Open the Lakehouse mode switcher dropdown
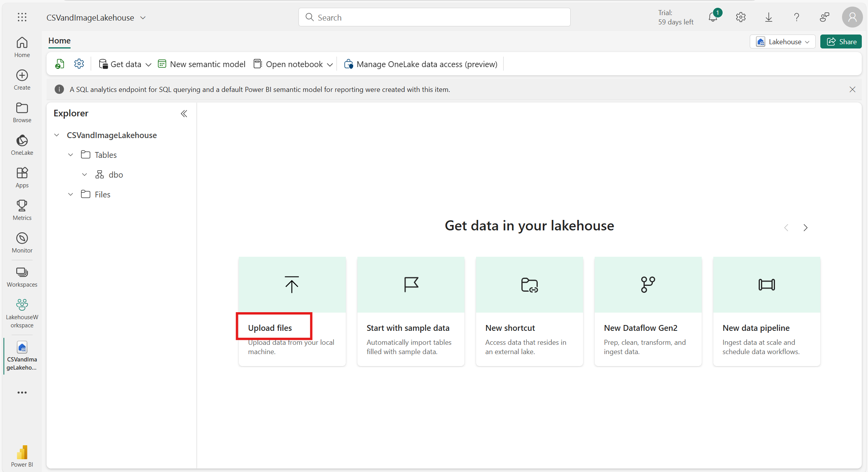The height and width of the screenshot is (472, 868). coord(782,41)
